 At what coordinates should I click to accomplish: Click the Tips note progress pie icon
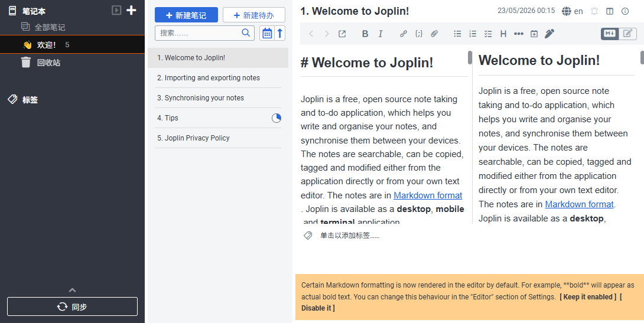pyautogui.click(x=277, y=118)
